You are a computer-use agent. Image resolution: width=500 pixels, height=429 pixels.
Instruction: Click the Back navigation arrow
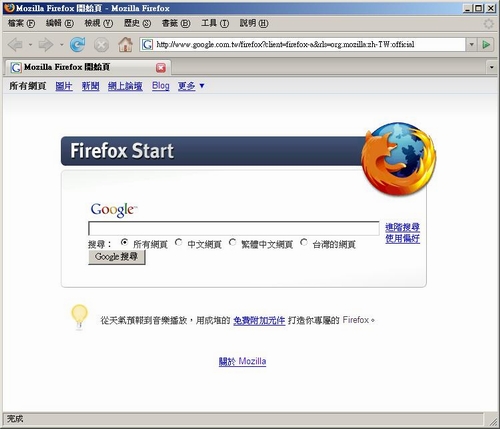point(15,44)
